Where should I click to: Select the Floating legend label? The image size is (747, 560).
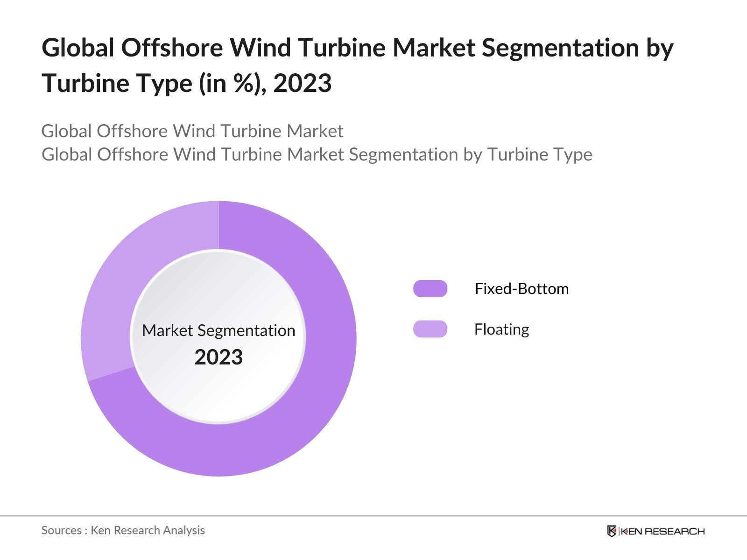(x=501, y=329)
